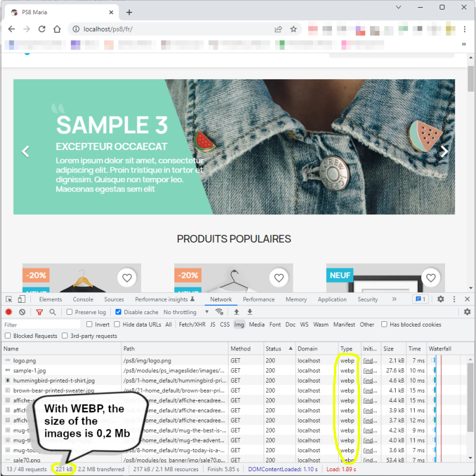Viewport: 476px width, 476px height.
Task: Uncheck Disable cache checkbox
Action: tap(118, 312)
